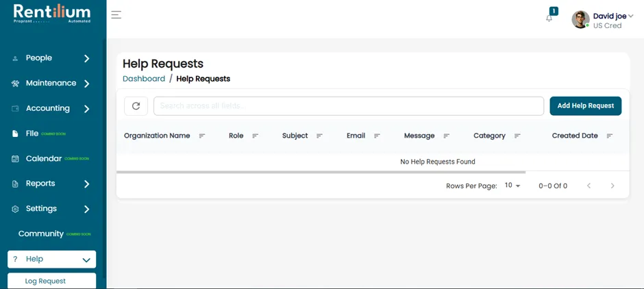Expand the Settings menu chevron

tap(86, 209)
